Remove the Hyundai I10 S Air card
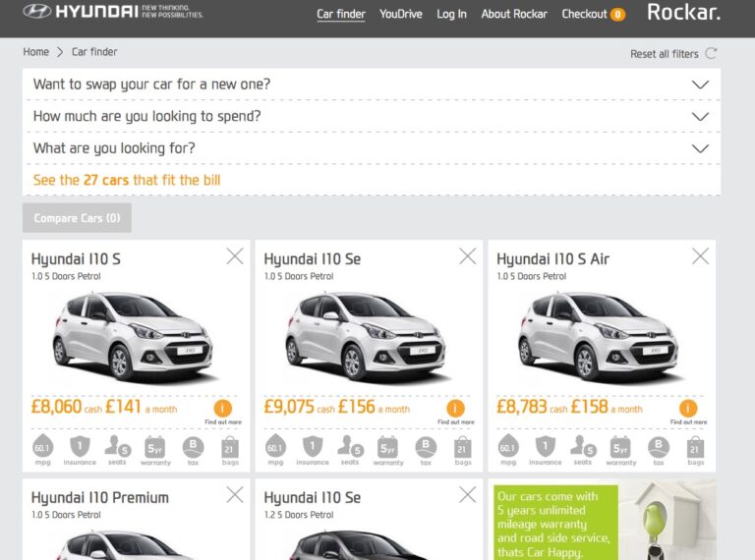755x560 pixels. [x=700, y=256]
